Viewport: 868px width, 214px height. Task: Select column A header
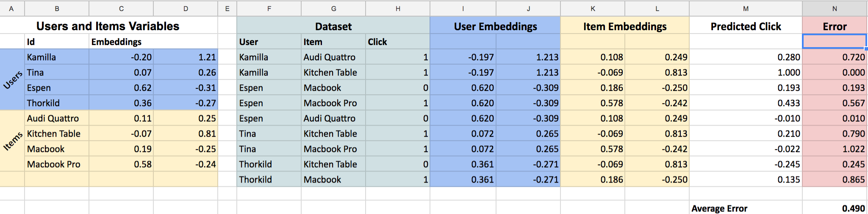12,8
